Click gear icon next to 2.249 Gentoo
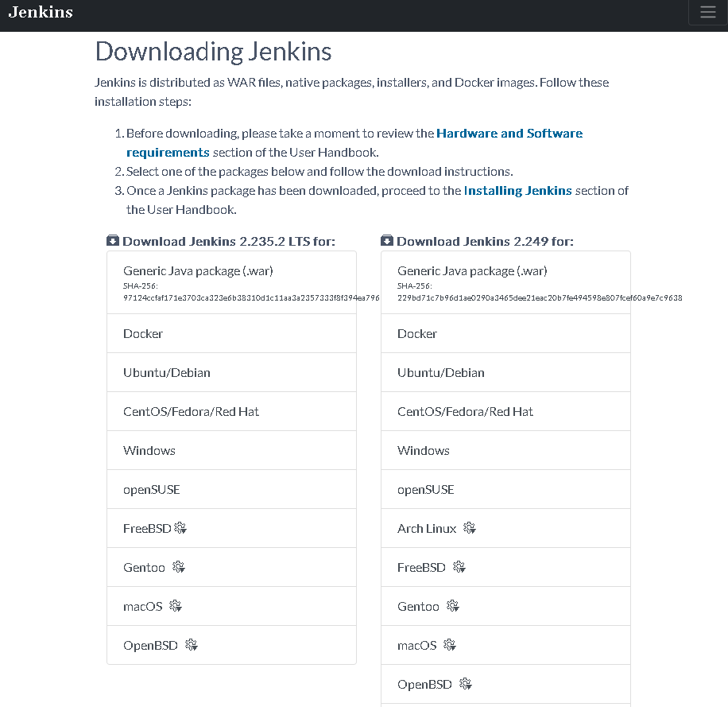Image resolution: width=728 pixels, height=707 pixels. click(453, 606)
